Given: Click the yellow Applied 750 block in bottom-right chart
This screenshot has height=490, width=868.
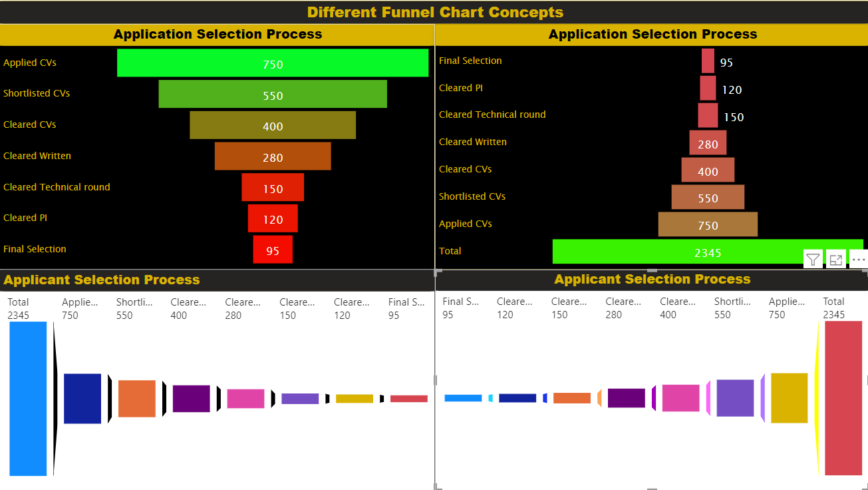Looking at the screenshot, I should (x=789, y=398).
